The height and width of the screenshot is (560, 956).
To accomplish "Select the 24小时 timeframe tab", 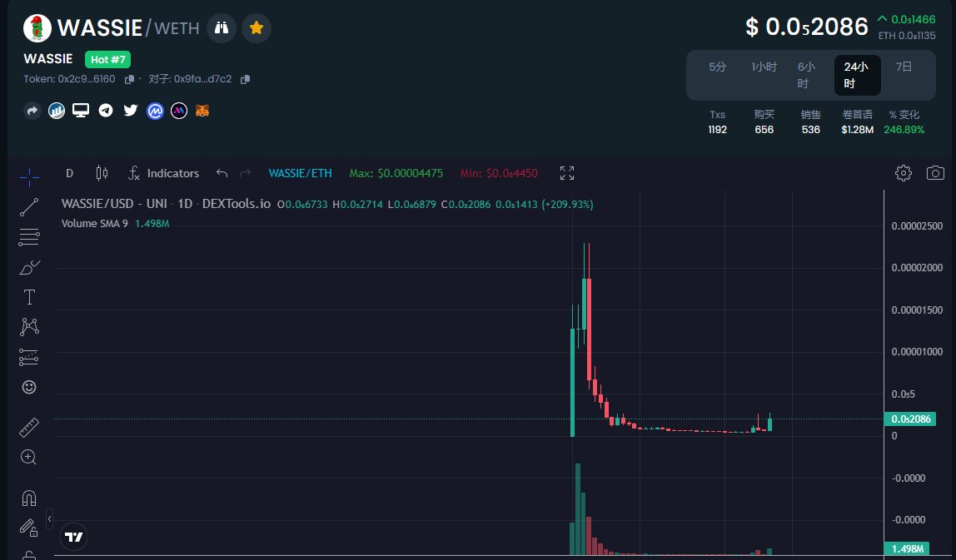I will (x=857, y=75).
